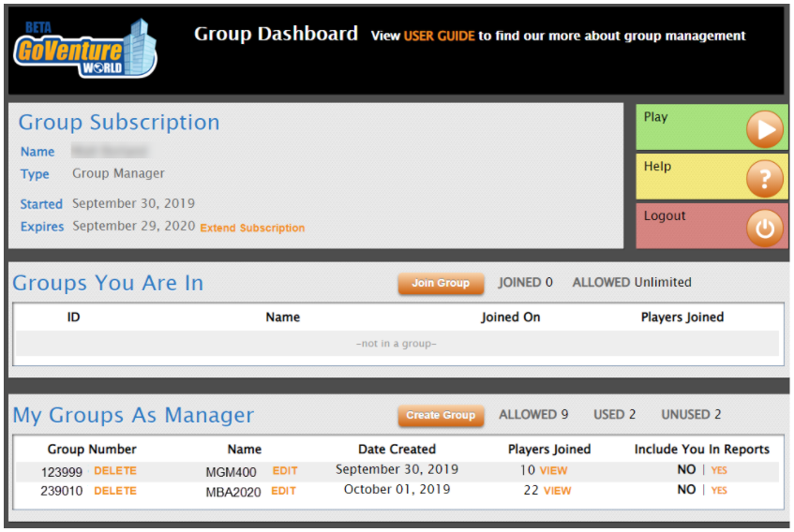Click the Date Created column header
794x532 pixels.
pyautogui.click(x=397, y=449)
